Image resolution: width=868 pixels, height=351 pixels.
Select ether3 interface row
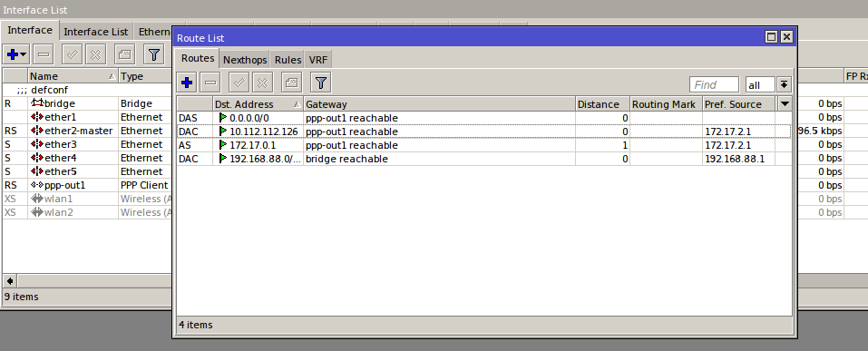87,144
